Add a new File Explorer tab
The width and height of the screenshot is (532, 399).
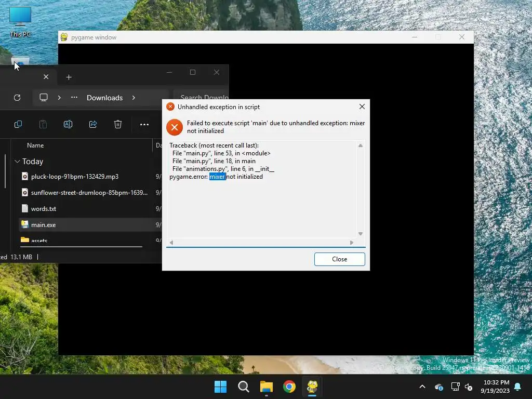[x=69, y=77]
